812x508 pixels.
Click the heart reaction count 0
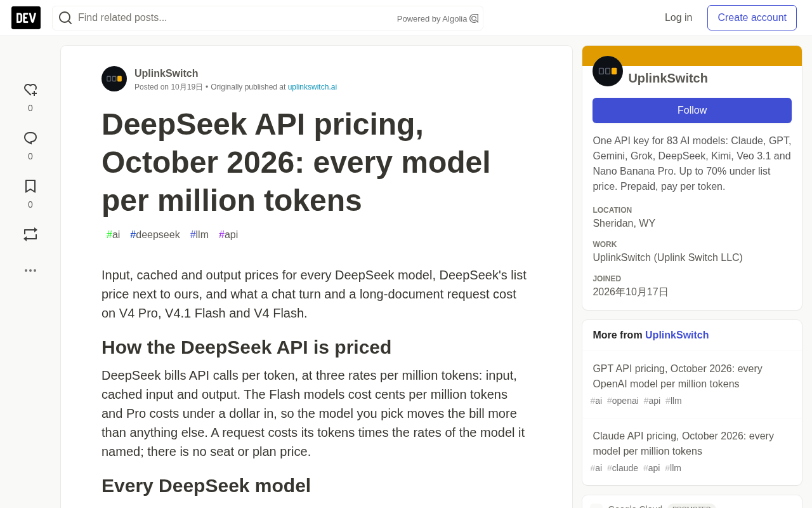tap(30, 108)
